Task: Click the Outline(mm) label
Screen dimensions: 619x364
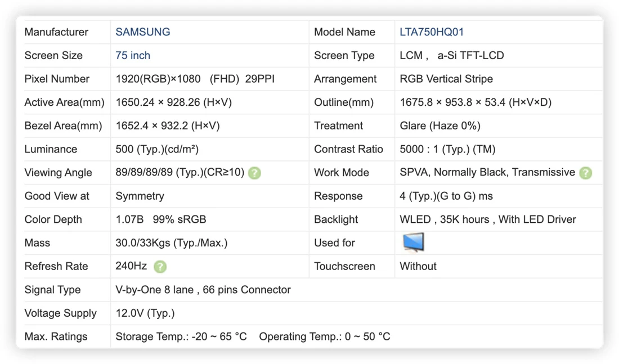Action: 344,102
